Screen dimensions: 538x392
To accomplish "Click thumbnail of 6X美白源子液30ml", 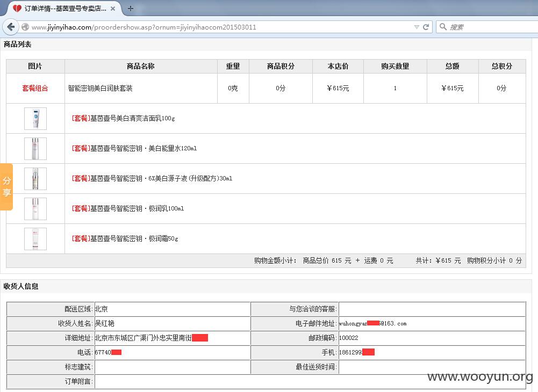I will pyautogui.click(x=35, y=179).
